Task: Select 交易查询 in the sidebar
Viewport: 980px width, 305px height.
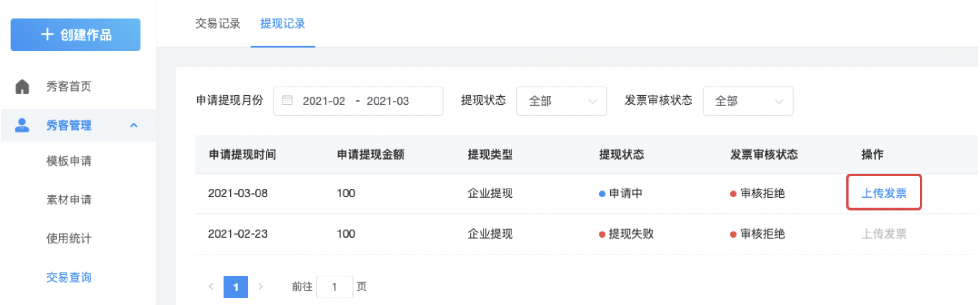Action: (69, 277)
